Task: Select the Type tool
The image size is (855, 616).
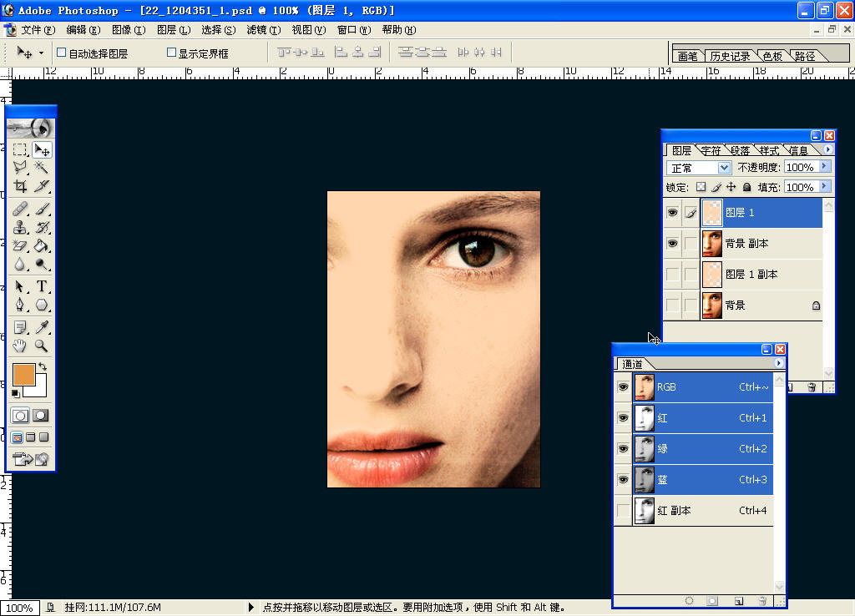Action: (x=42, y=286)
